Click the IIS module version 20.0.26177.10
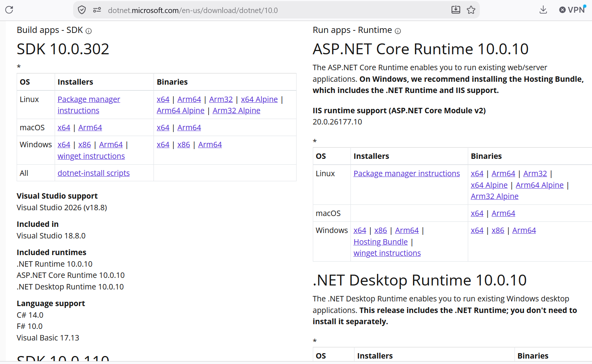The height and width of the screenshot is (364, 592). pos(337,122)
